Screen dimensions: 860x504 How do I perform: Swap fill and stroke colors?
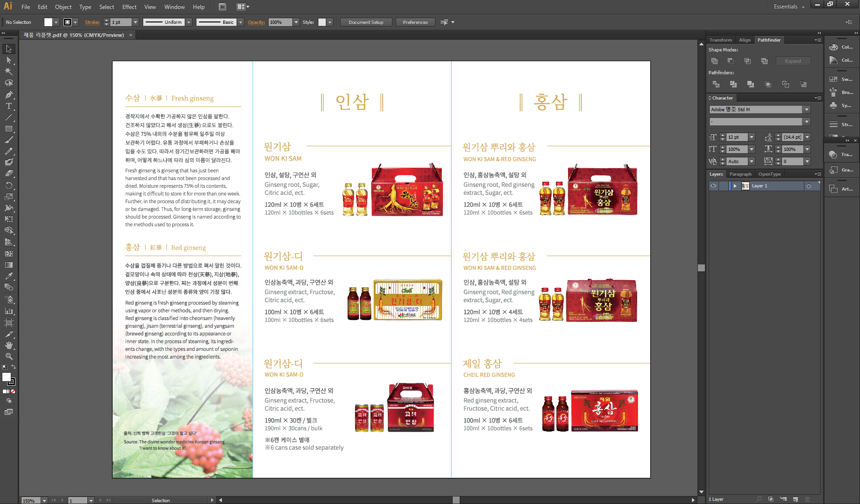tap(14, 367)
